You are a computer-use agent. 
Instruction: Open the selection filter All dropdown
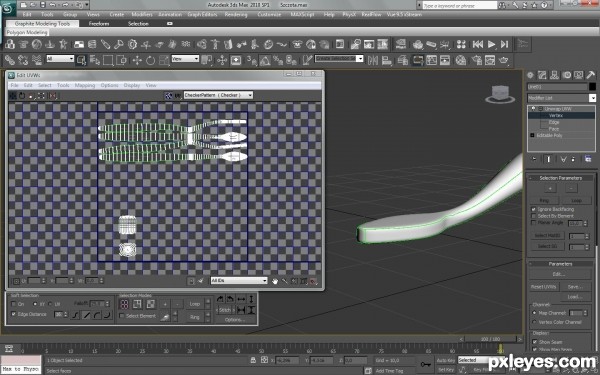[60, 59]
